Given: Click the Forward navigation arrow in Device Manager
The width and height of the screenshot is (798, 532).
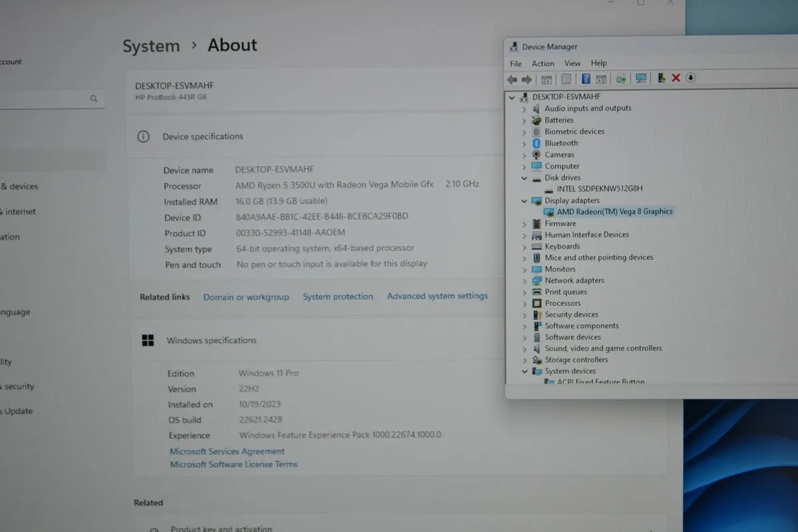Looking at the screenshot, I should tap(526, 78).
